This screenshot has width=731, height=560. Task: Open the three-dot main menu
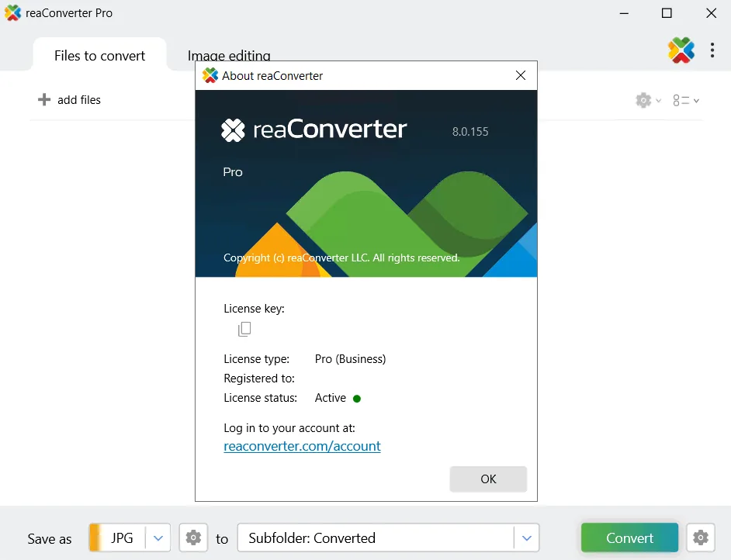click(x=712, y=50)
